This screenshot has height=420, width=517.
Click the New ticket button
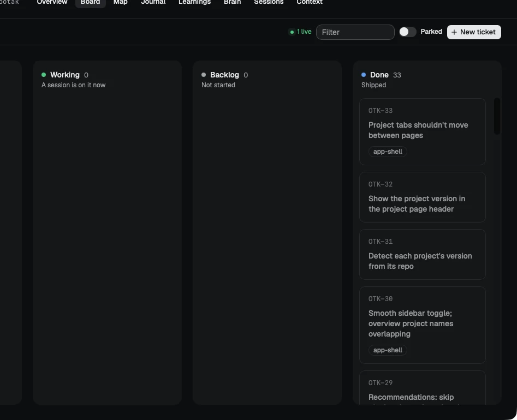tap(474, 32)
